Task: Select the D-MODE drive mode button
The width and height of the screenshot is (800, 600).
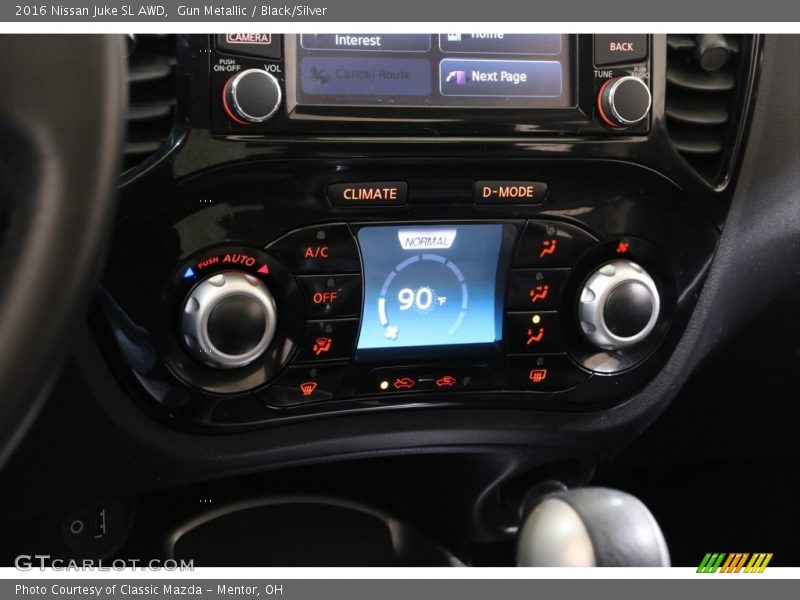Action: pyautogui.click(x=509, y=192)
